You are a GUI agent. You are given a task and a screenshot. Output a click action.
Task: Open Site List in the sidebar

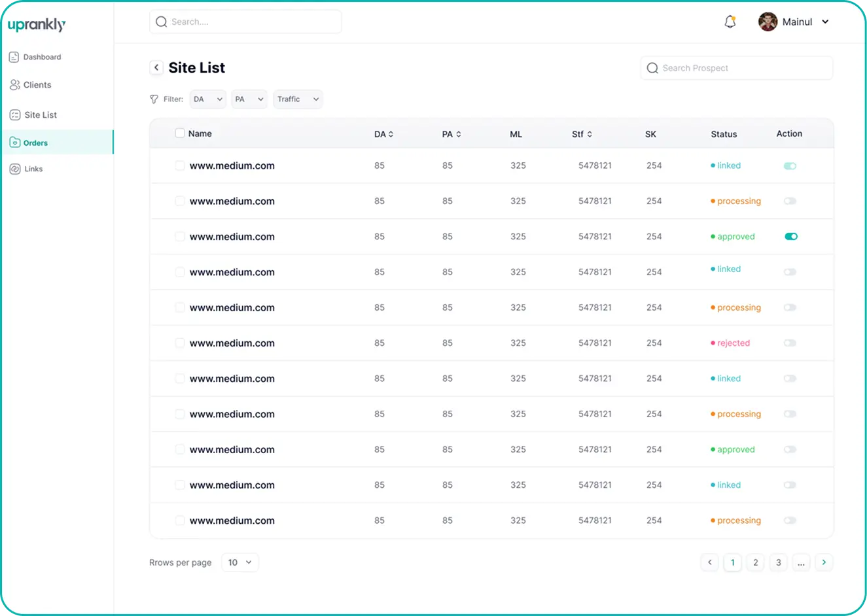[41, 115]
